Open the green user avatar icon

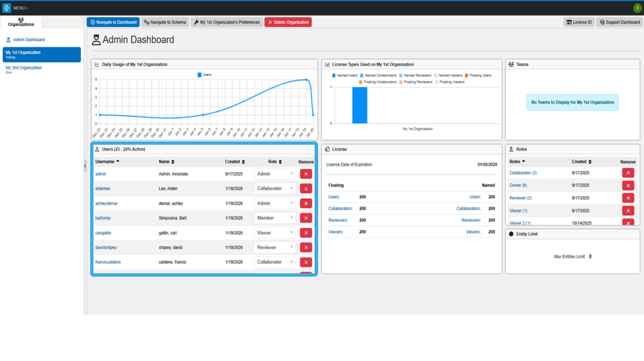tap(637, 8)
